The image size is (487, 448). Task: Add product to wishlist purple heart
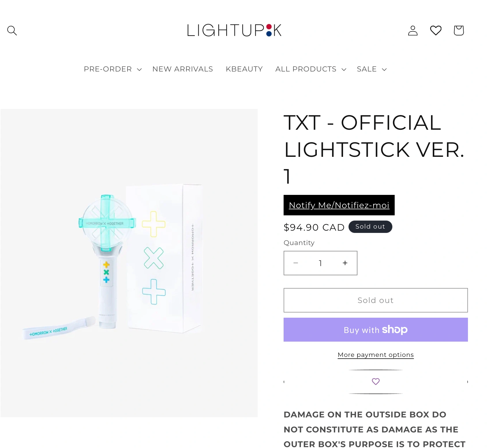(376, 381)
